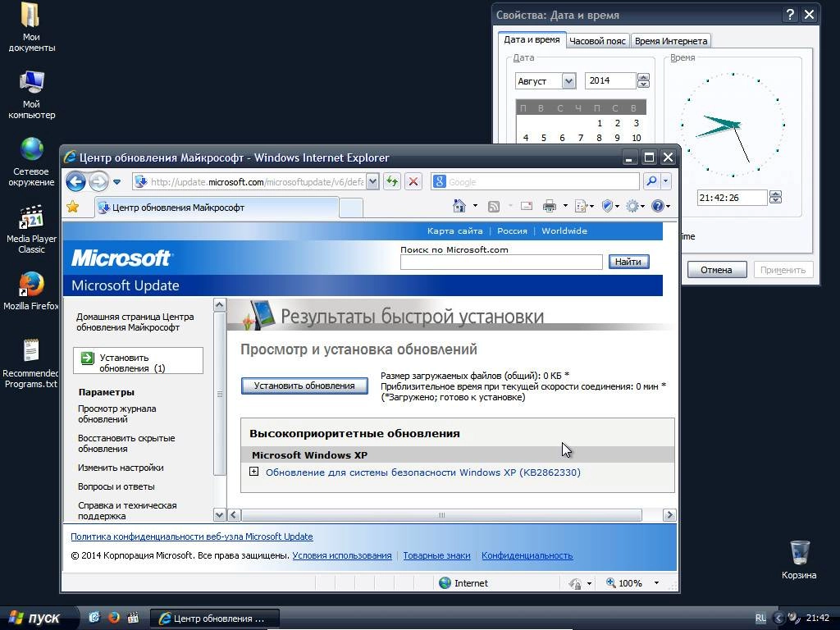Open Вопросы и ответы link
840x630 pixels.
point(116,486)
